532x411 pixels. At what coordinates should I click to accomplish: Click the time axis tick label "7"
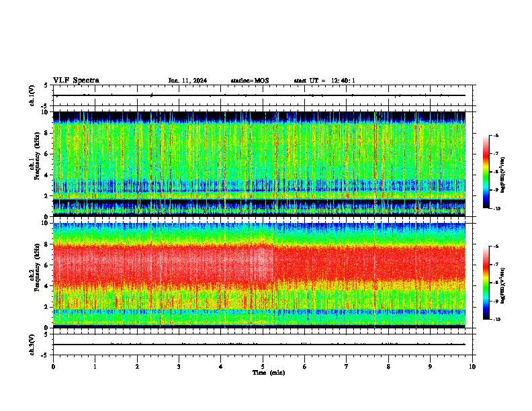tap(347, 367)
